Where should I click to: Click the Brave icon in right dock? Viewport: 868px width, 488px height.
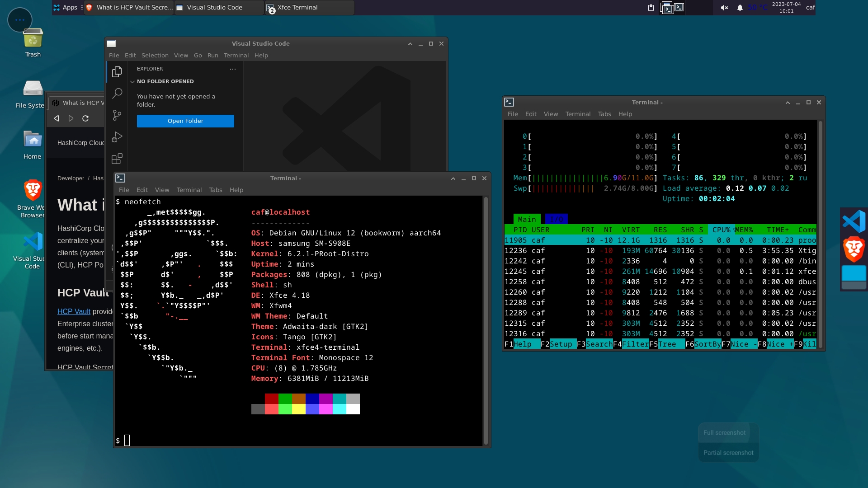pos(854,249)
